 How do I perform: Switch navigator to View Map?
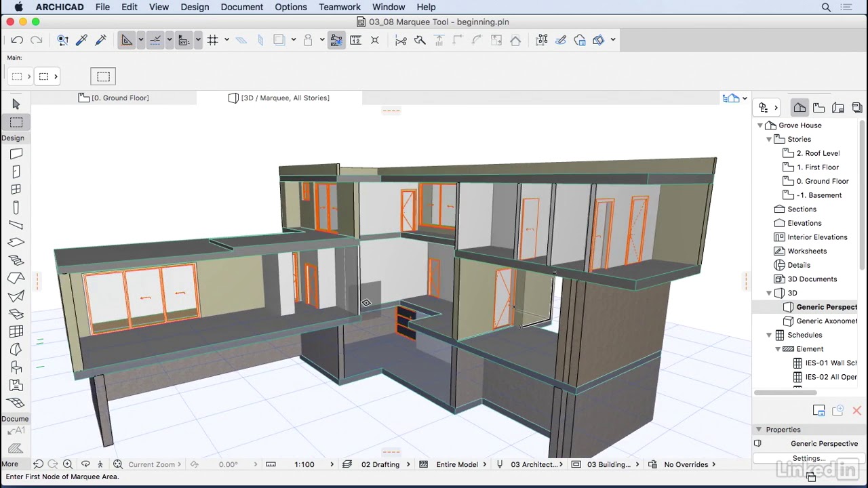(x=819, y=108)
